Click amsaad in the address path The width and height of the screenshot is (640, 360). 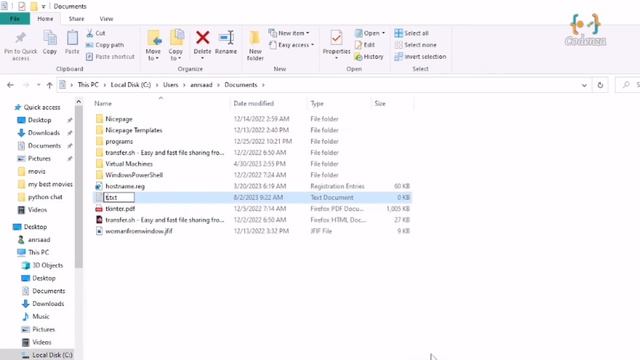tap(201, 85)
